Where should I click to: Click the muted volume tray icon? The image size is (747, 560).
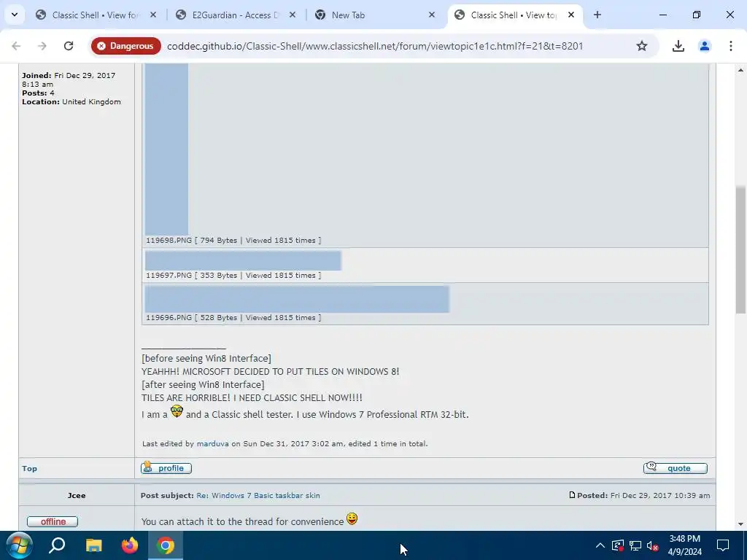tap(653, 545)
